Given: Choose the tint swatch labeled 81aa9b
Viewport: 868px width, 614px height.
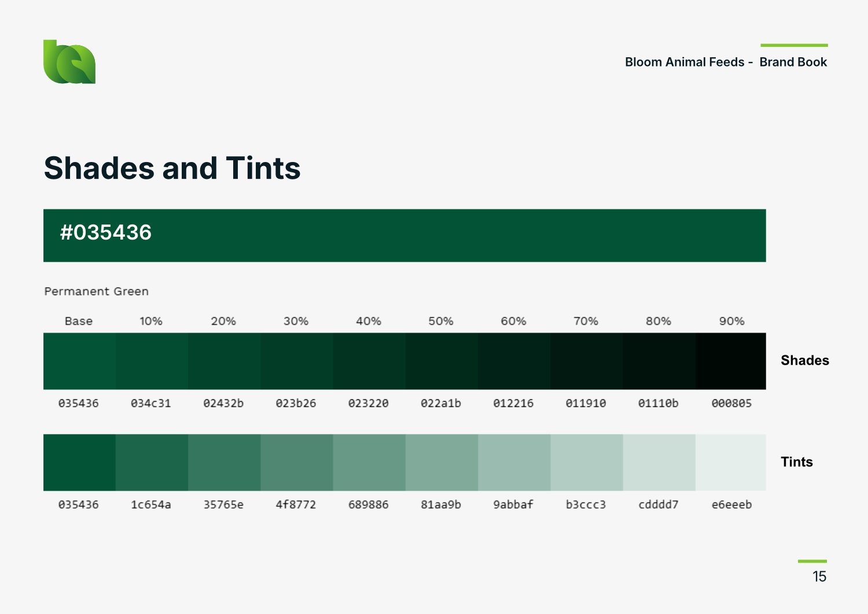Looking at the screenshot, I should click(x=442, y=462).
